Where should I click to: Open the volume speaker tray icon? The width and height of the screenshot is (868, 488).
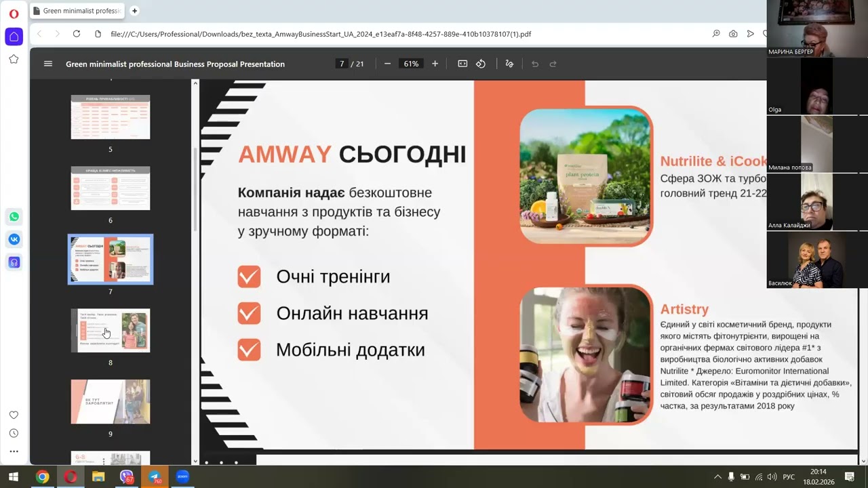[772, 476]
